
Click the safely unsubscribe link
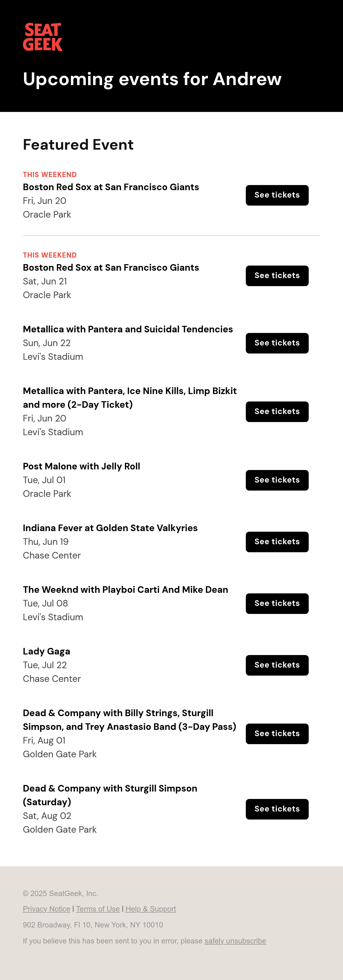tap(235, 941)
